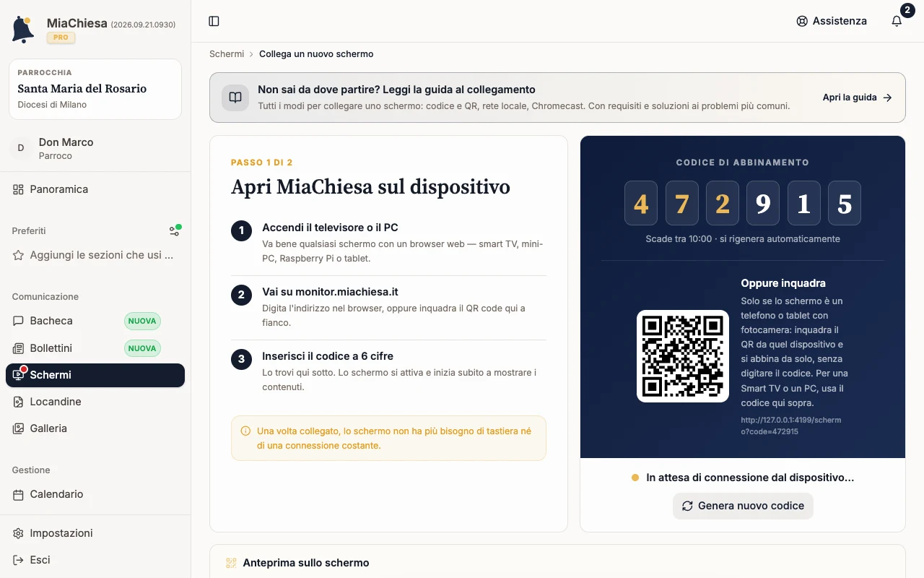This screenshot has width=924, height=578.
Task: Click the Locandine poster icon
Action: point(19,402)
